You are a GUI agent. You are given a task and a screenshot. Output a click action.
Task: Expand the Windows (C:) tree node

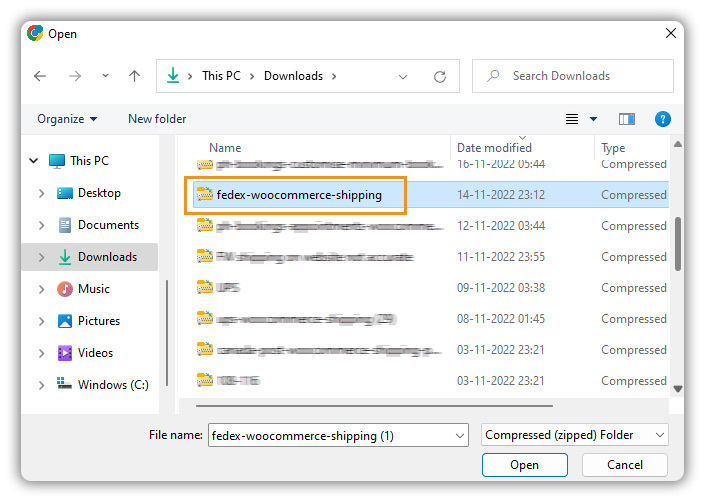click(x=41, y=385)
